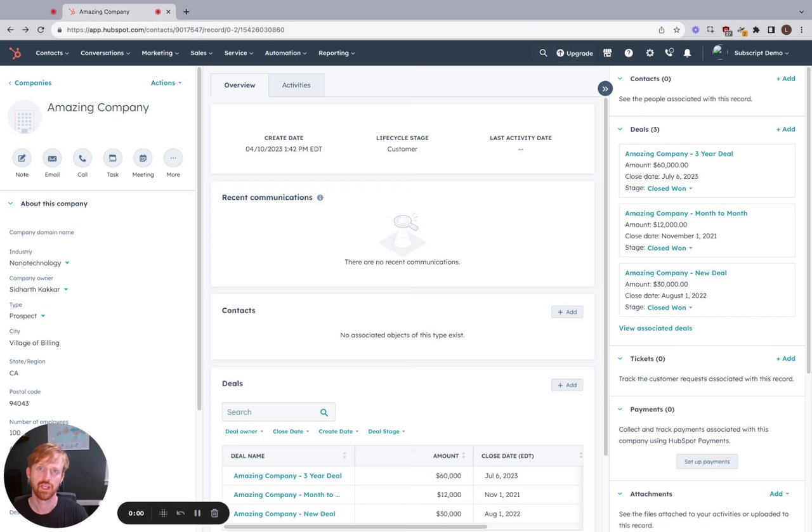The image size is (812, 532).
Task: Select the Overview tab
Action: coord(240,85)
